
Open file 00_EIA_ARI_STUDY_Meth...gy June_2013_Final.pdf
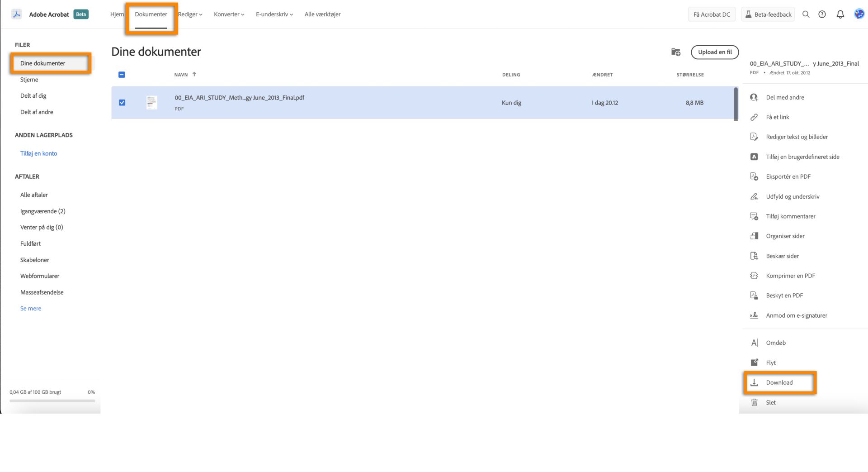click(x=240, y=98)
